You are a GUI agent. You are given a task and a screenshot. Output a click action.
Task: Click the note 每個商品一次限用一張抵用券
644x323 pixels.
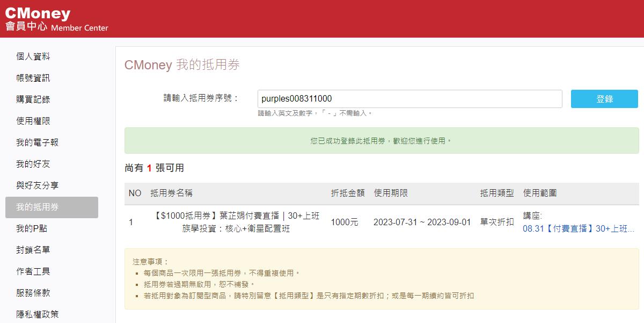point(222,273)
